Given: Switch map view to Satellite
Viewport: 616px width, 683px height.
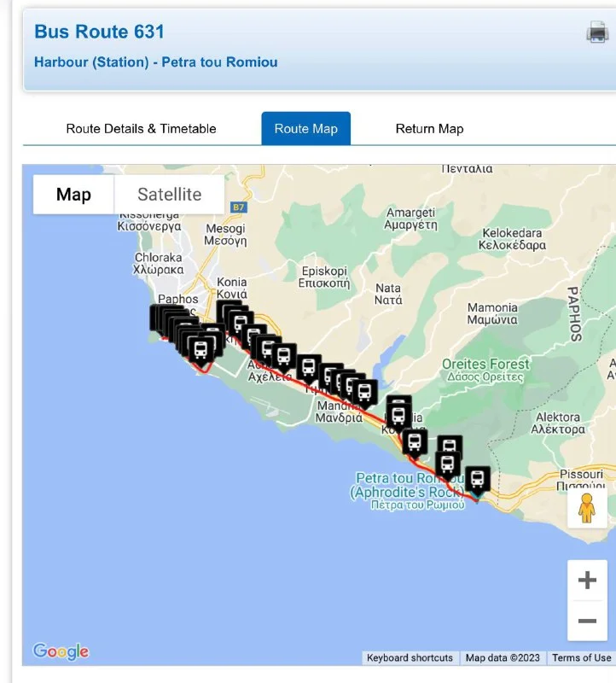Looking at the screenshot, I should (x=169, y=195).
